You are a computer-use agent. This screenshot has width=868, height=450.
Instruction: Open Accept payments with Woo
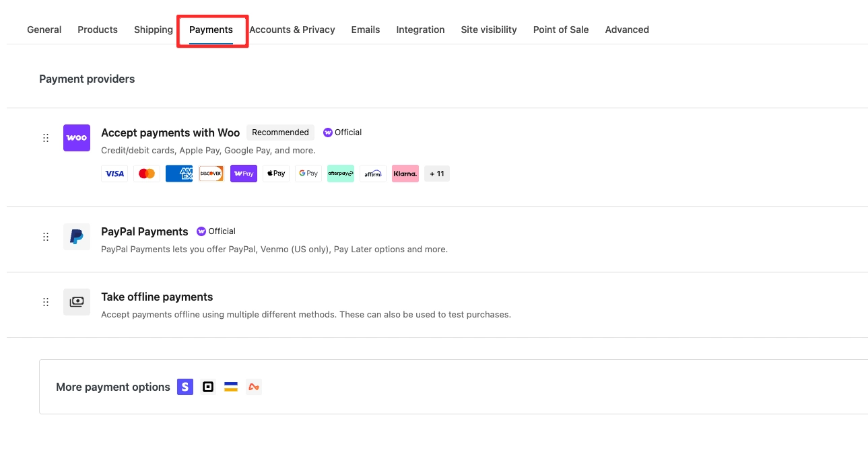tap(170, 133)
